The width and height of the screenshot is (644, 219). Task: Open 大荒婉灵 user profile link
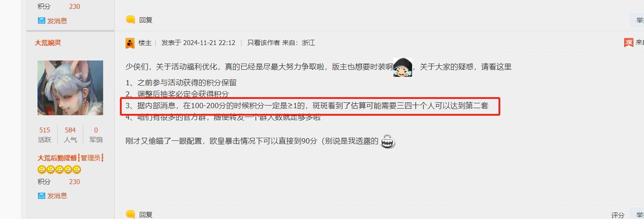48,43
